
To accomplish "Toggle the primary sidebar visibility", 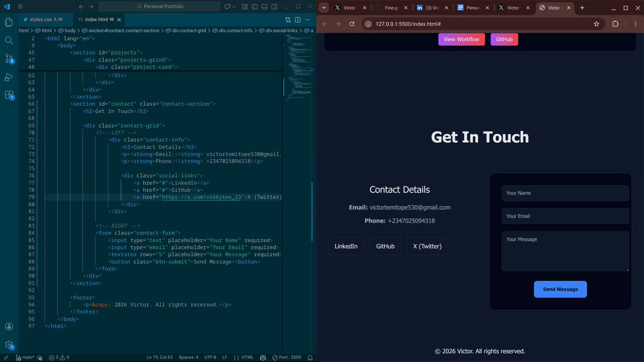I will (x=254, y=7).
